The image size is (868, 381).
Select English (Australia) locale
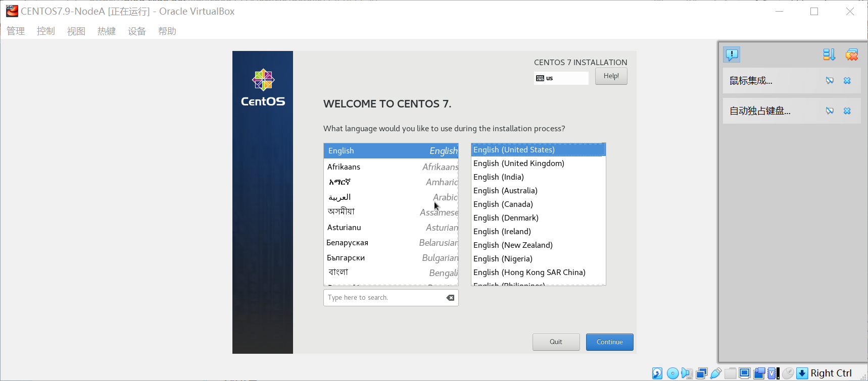(539, 191)
